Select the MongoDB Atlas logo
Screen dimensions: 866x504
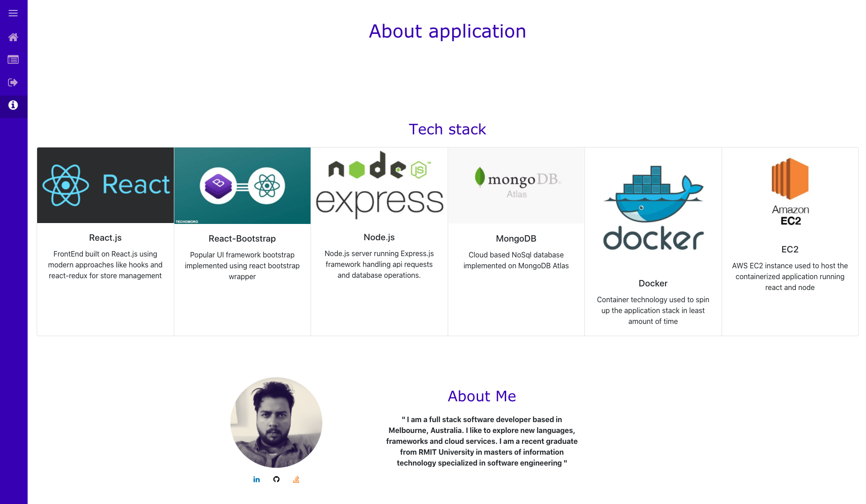(516, 185)
